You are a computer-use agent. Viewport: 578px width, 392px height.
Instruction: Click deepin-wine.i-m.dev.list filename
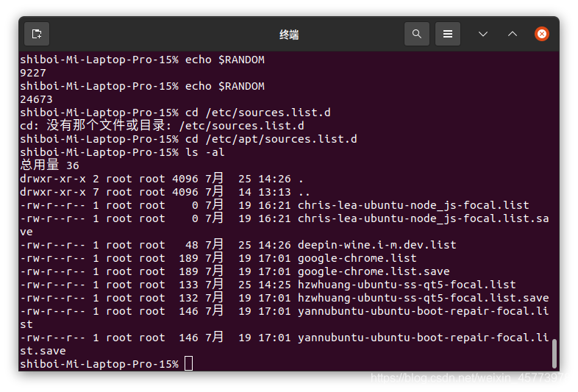click(x=377, y=245)
